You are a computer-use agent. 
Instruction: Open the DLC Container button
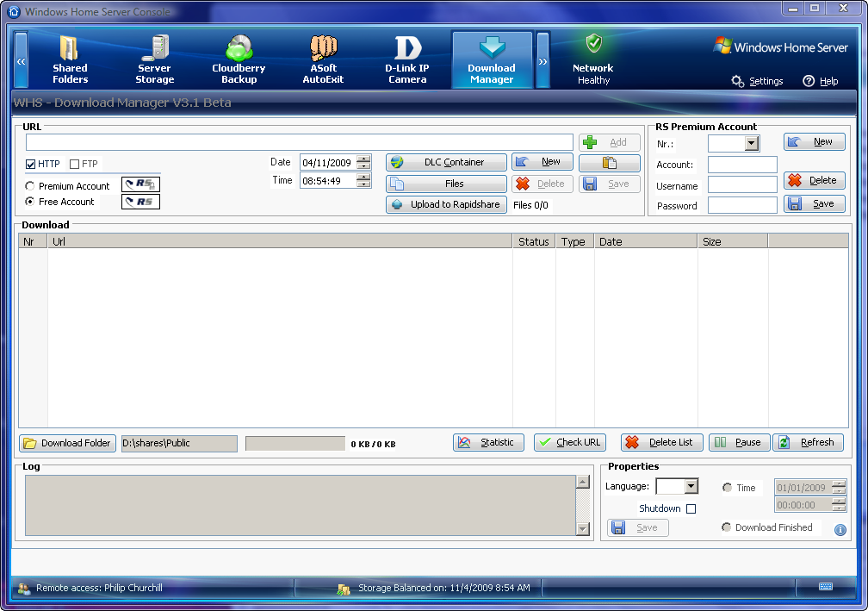(x=446, y=162)
